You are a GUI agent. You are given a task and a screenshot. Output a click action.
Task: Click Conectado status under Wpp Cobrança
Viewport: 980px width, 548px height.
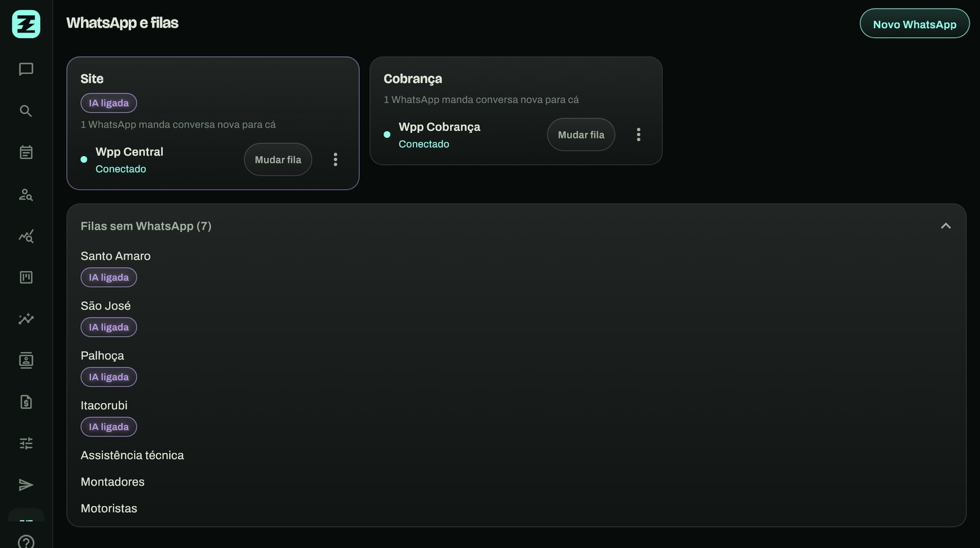[x=424, y=144]
